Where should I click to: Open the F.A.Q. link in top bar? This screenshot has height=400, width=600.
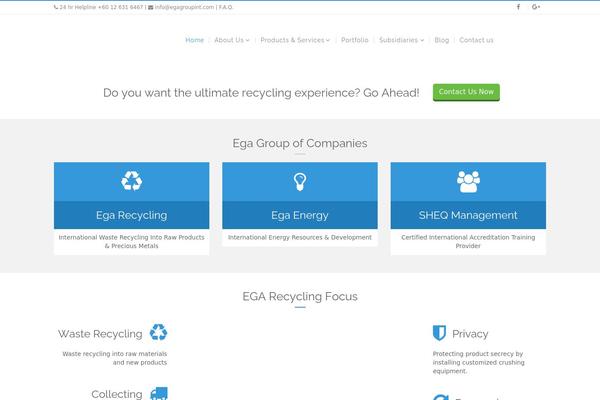pyautogui.click(x=226, y=7)
